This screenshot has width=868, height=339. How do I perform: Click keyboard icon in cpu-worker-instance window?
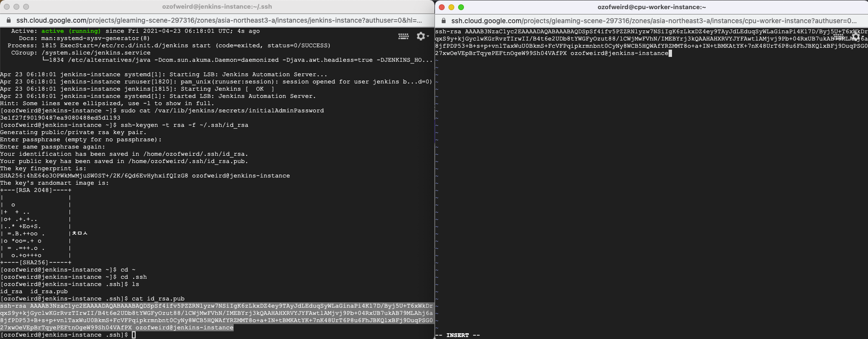point(838,36)
